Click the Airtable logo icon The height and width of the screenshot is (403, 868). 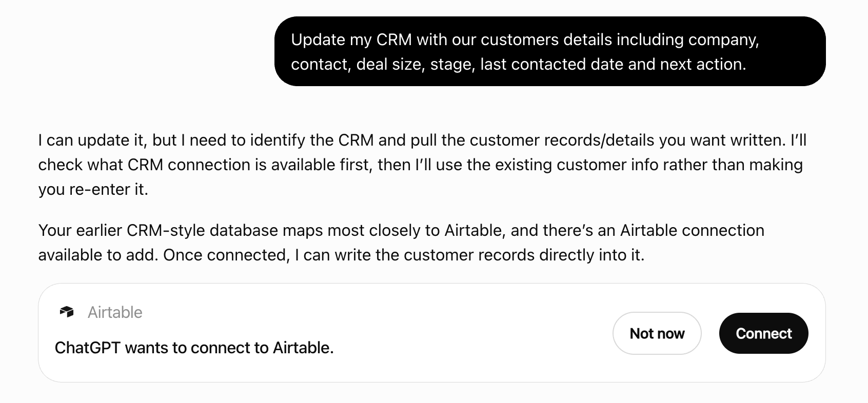coord(67,312)
